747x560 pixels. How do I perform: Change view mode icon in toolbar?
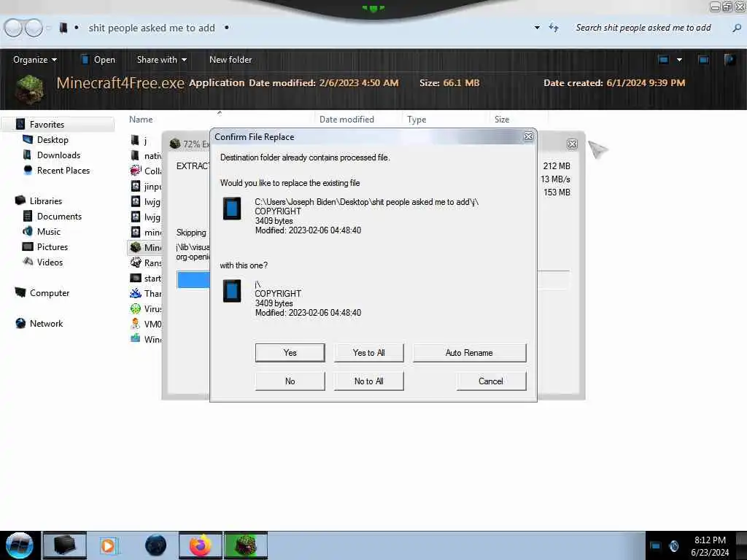(x=663, y=60)
